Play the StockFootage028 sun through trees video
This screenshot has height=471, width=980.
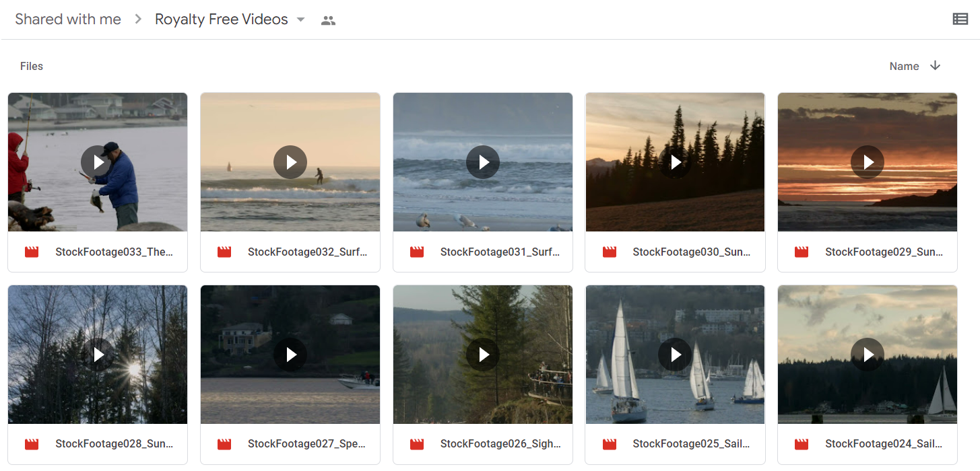pyautogui.click(x=98, y=355)
